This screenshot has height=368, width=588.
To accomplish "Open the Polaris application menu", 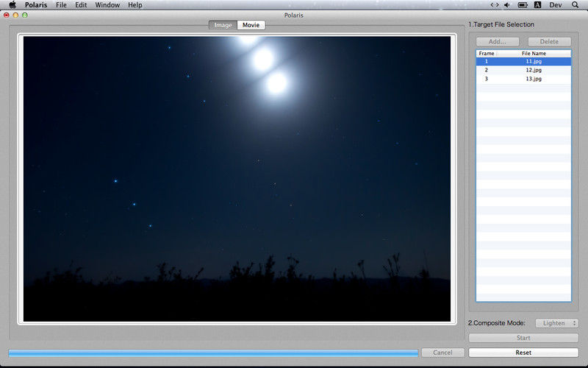I will (x=36, y=5).
